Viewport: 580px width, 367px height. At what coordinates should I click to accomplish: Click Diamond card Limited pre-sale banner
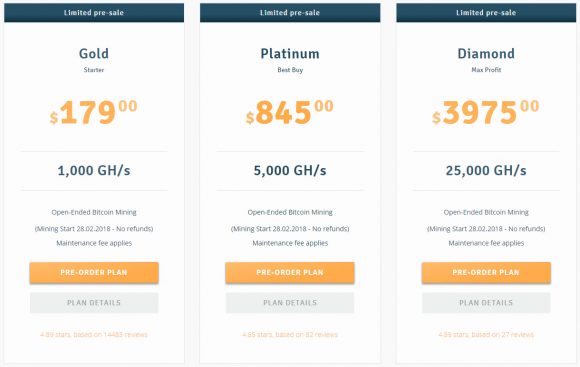coord(486,13)
